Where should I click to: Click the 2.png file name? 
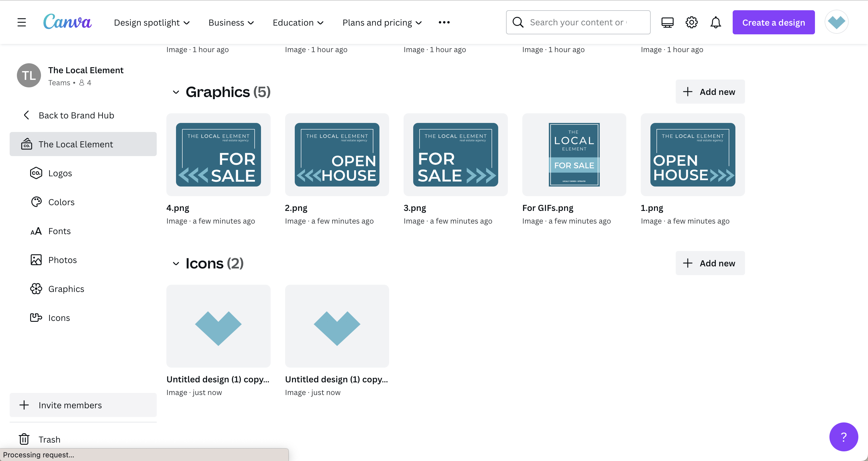point(296,208)
